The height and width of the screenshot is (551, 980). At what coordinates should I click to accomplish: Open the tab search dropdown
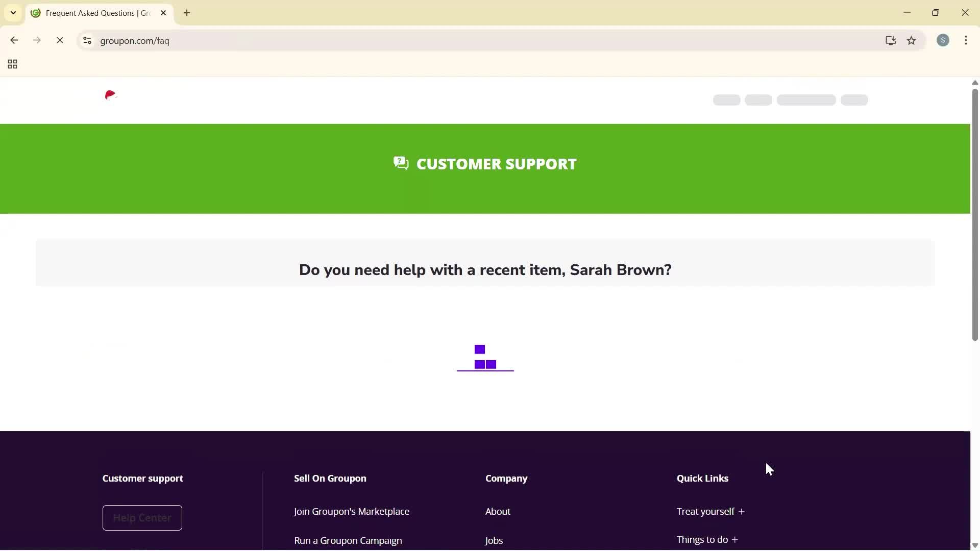(13, 12)
